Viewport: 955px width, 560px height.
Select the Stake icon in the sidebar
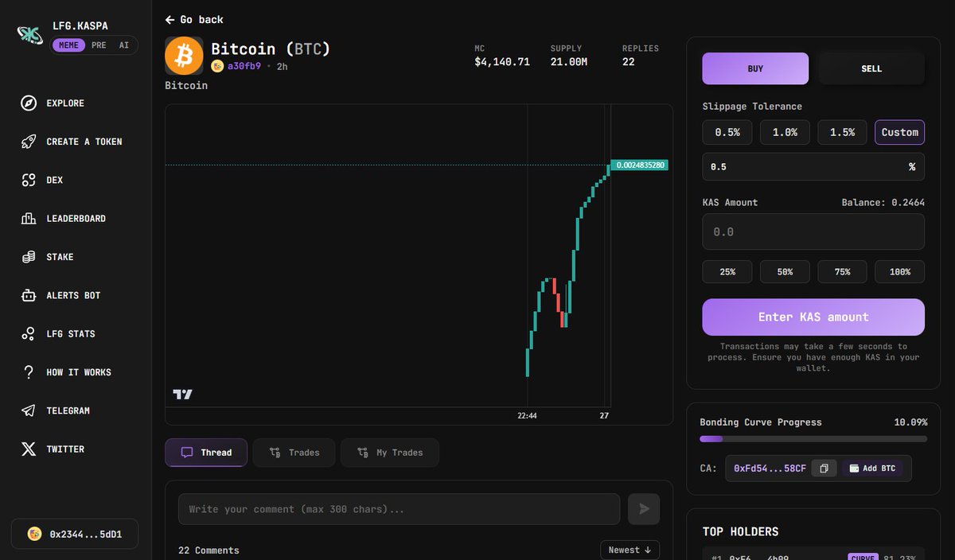coord(29,256)
